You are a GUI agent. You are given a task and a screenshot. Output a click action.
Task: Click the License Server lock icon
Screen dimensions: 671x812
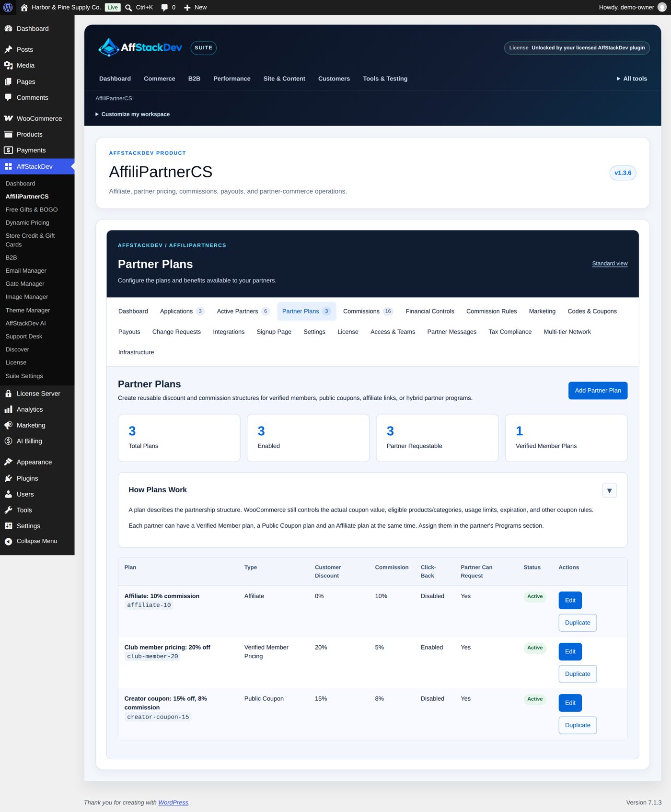[x=9, y=394]
